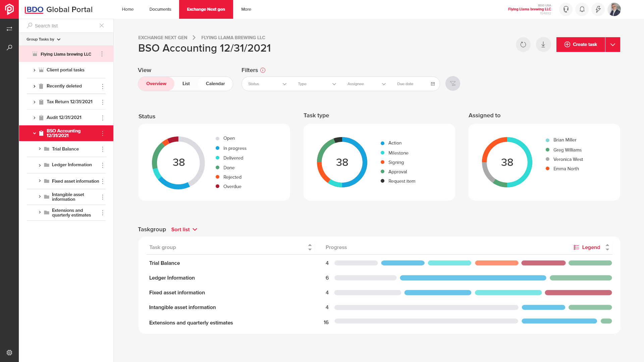Viewport: 644px width, 362px height.
Task: Click the download icon
Action: tap(543, 44)
